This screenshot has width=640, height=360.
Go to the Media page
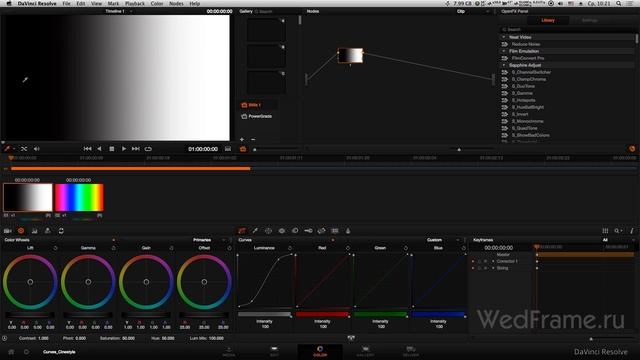pos(229,351)
